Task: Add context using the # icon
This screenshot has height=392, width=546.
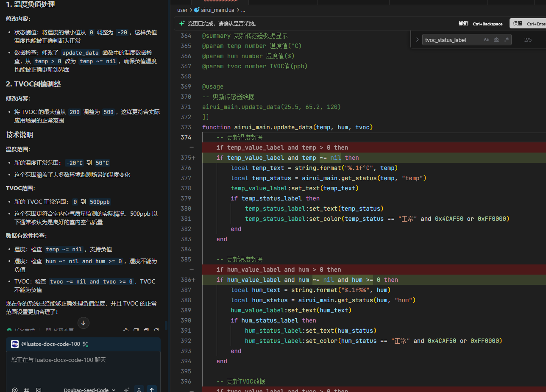Action: (27, 390)
